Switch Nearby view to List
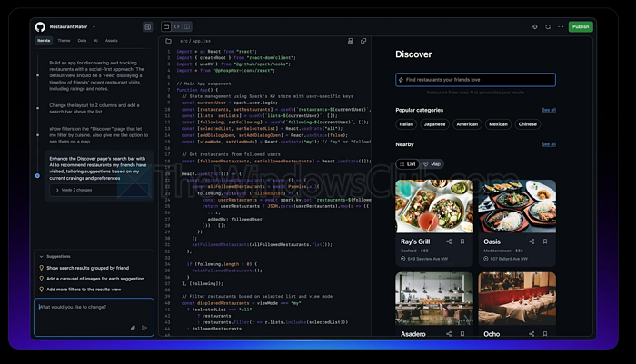The height and width of the screenshot is (364, 636). (x=408, y=164)
